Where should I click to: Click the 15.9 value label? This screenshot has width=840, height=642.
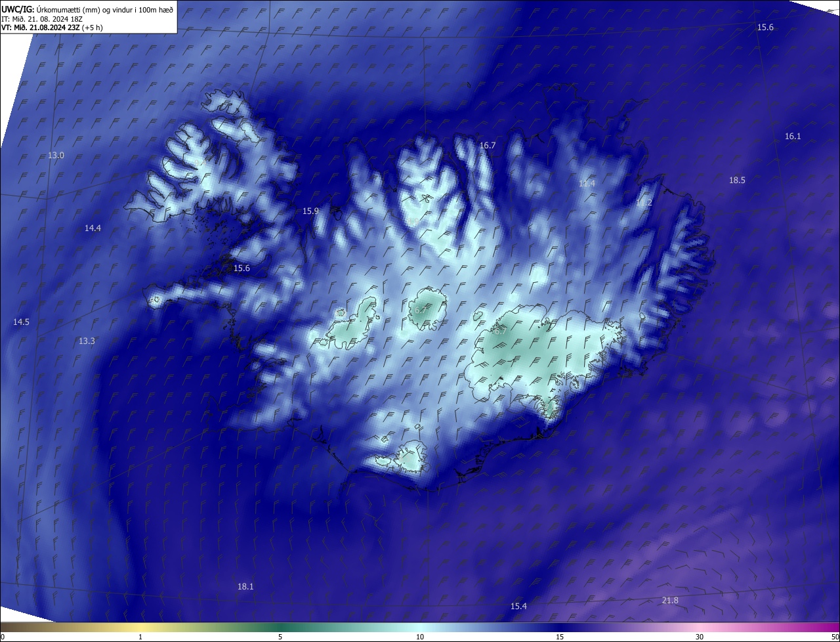point(310,211)
